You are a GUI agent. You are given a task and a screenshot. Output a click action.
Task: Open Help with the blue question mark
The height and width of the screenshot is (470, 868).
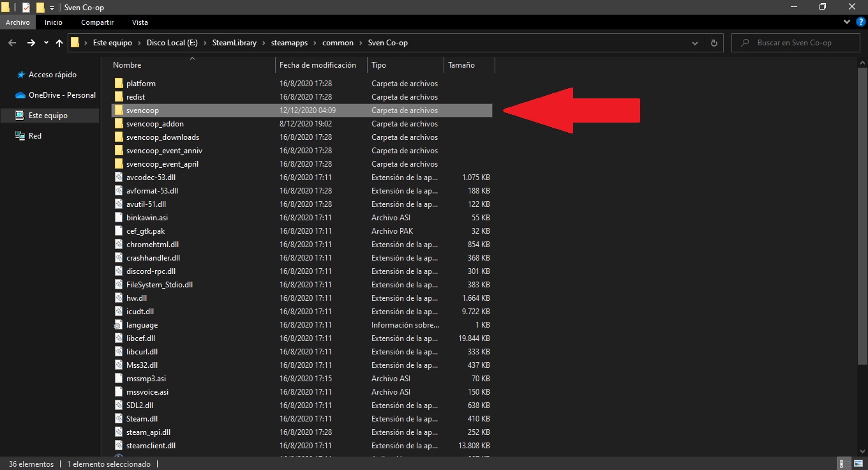coord(861,22)
